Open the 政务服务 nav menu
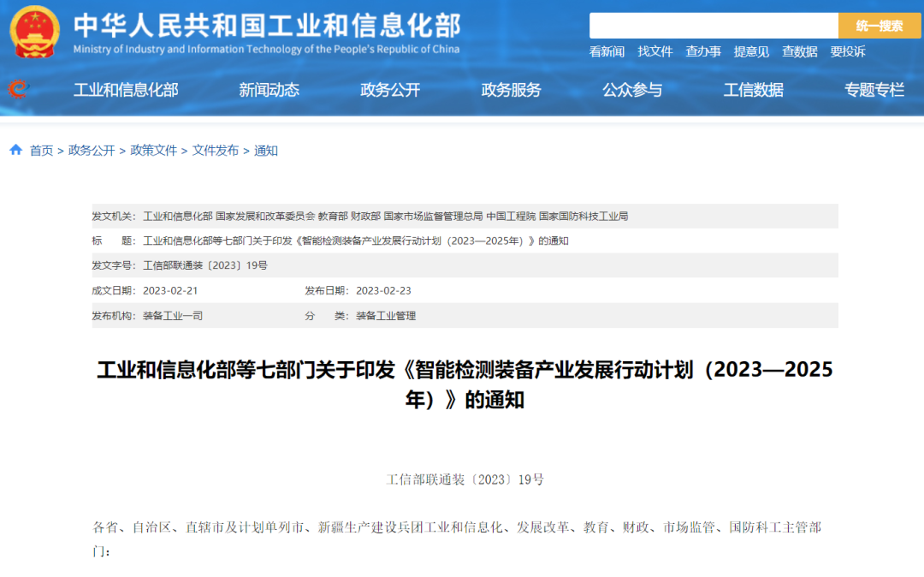This screenshot has height=577, width=924. pos(512,90)
